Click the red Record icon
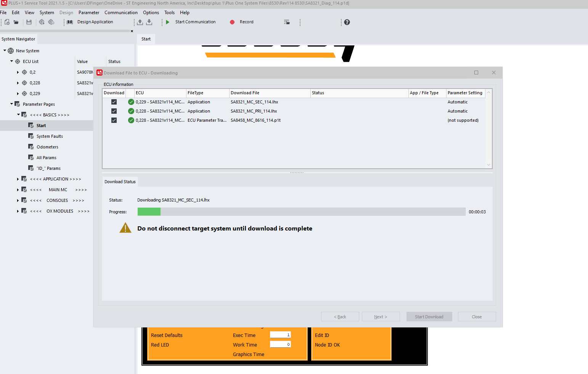The height and width of the screenshot is (374, 588). point(232,22)
